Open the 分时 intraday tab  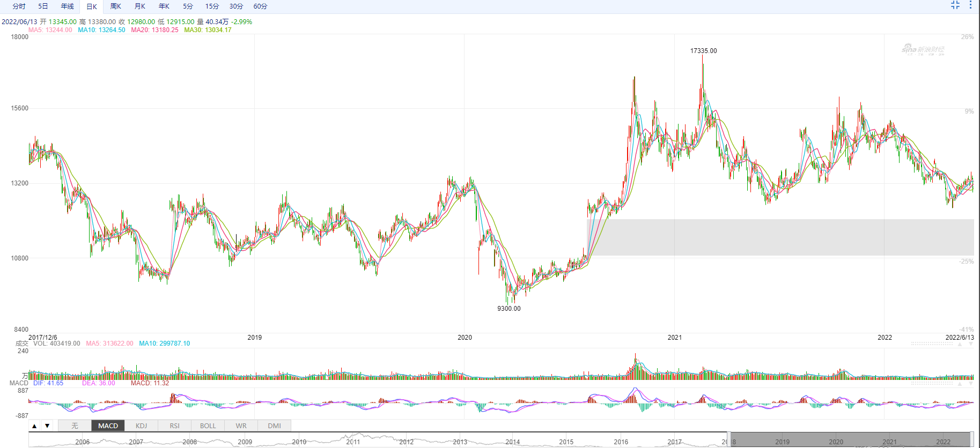[x=19, y=6]
